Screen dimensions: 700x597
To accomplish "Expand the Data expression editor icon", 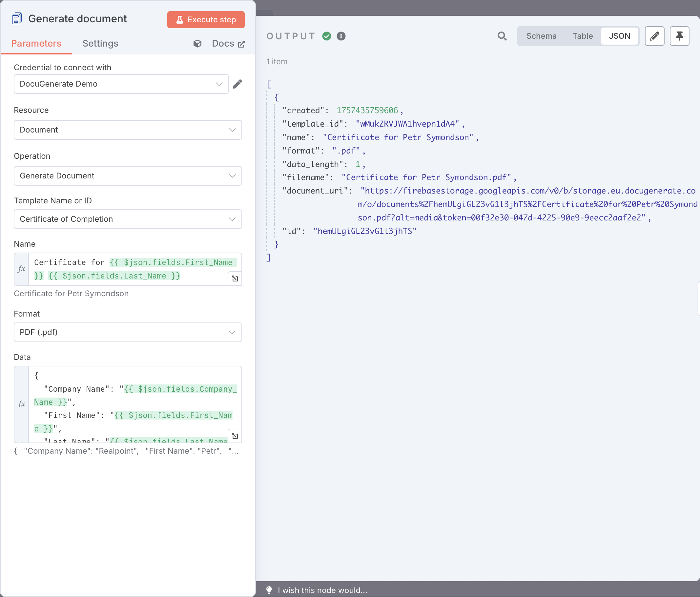I will click(235, 436).
